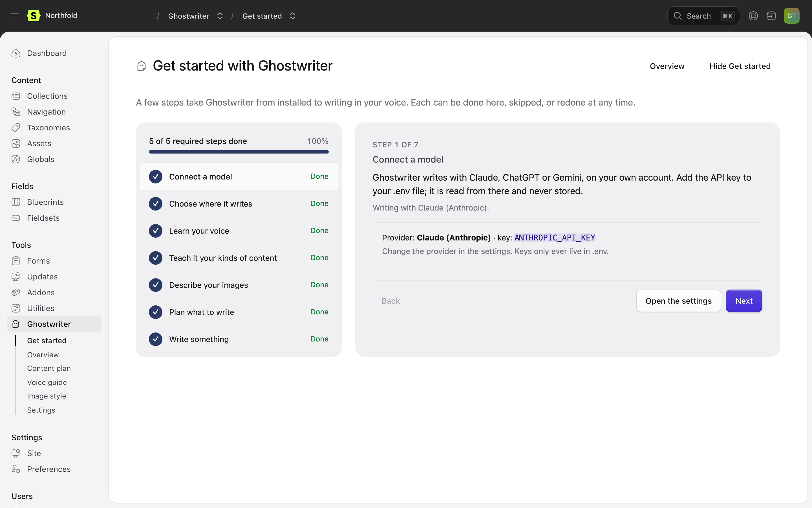Click the Collections icon
The image size is (812, 508).
pyautogui.click(x=16, y=96)
